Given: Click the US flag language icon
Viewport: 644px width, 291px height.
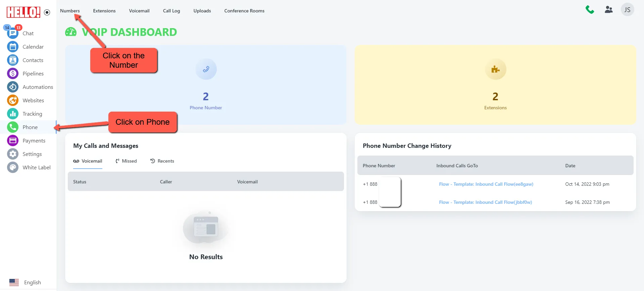Looking at the screenshot, I should [14, 282].
